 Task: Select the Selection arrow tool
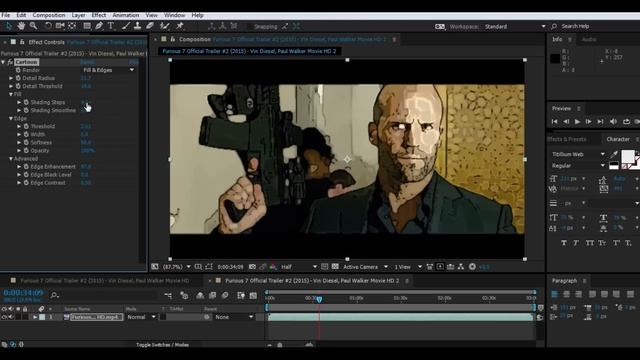point(8,26)
